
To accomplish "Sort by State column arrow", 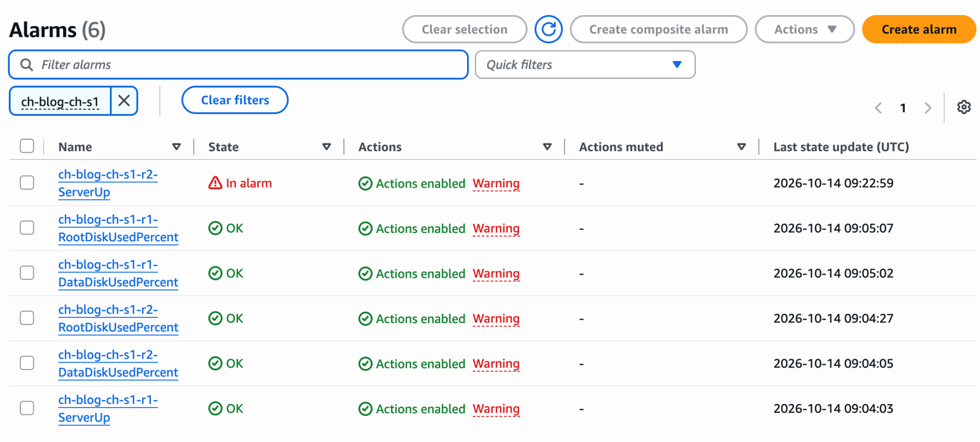I will (x=326, y=147).
